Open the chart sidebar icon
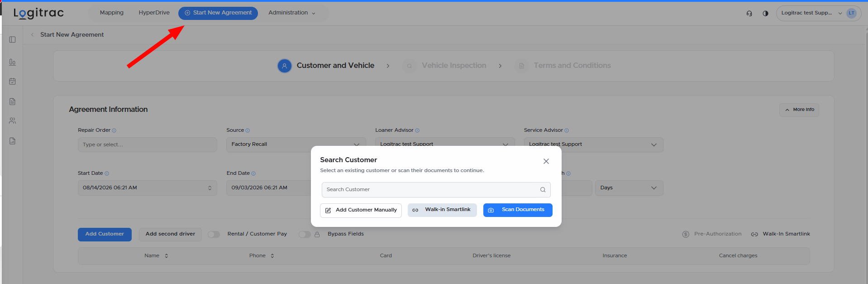The image size is (868, 284). (x=13, y=62)
